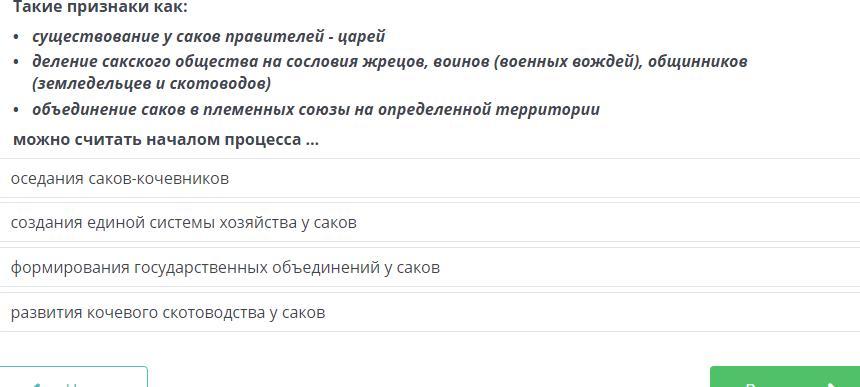Click the heading "Такие признаки как:"
Screen dimensions: 860x387
[x=100, y=7]
